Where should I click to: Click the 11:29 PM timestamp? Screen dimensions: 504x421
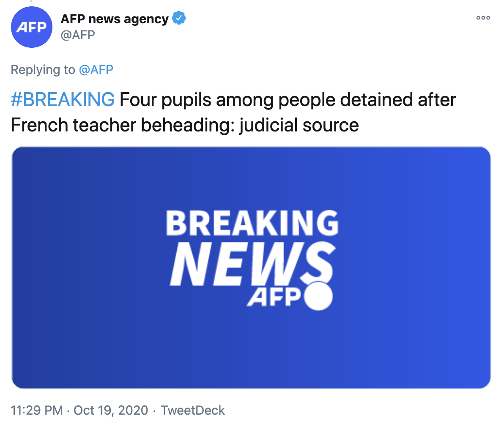pyautogui.click(x=36, y=410)
